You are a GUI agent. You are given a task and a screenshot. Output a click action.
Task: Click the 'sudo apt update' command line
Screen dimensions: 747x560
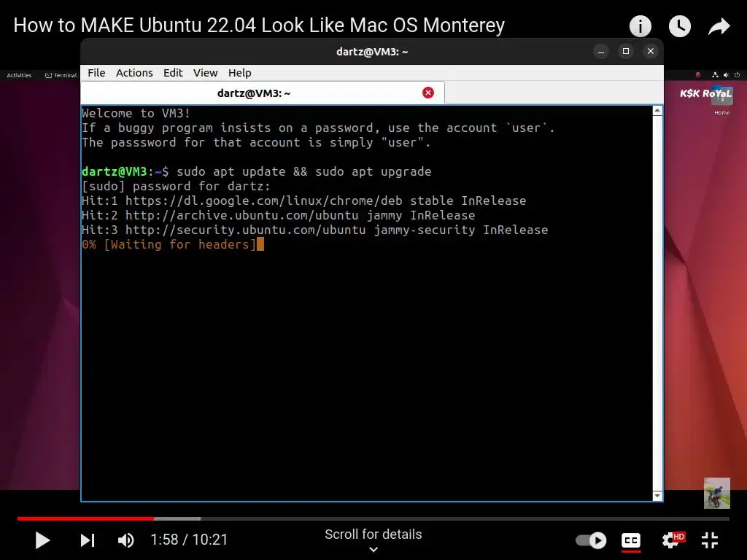[256, 171]
